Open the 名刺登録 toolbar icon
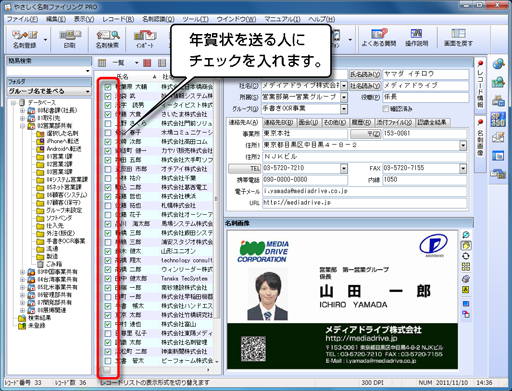Image resolution: width=512 pixels, height=391 pixels. 24,39
